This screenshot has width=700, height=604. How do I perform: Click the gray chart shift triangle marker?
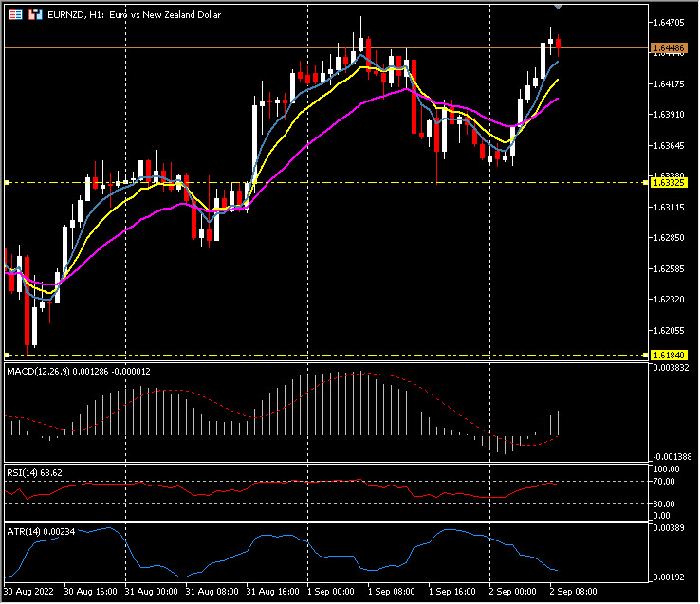tap(558, 8)
